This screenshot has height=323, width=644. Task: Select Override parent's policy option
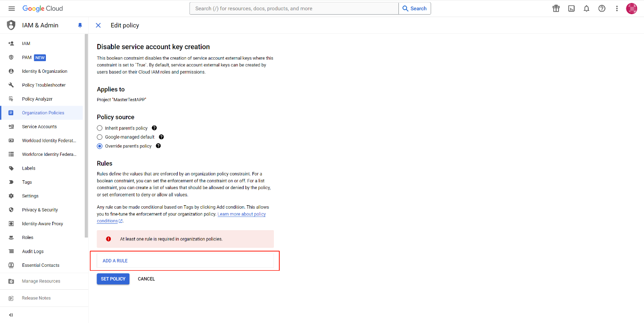99,146
